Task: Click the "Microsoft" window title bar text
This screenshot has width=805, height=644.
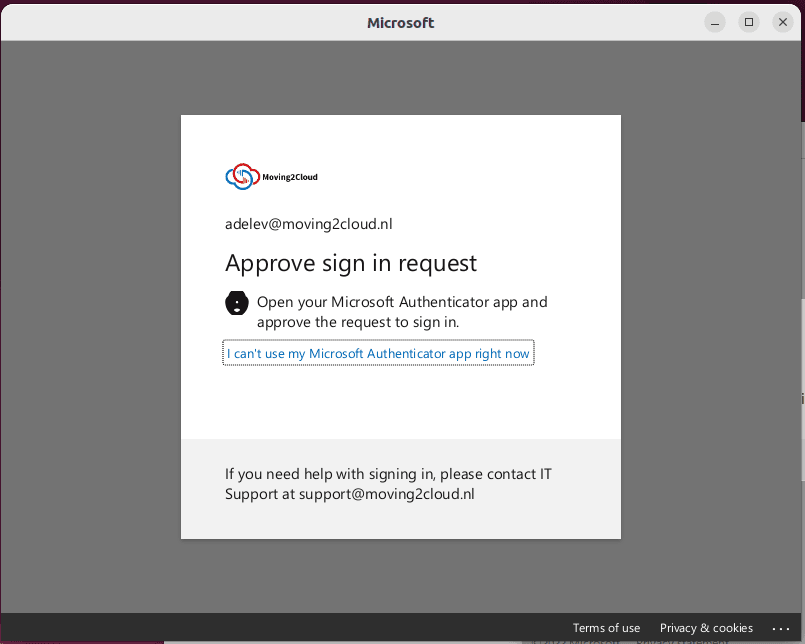Action: (x=401, y=22)
